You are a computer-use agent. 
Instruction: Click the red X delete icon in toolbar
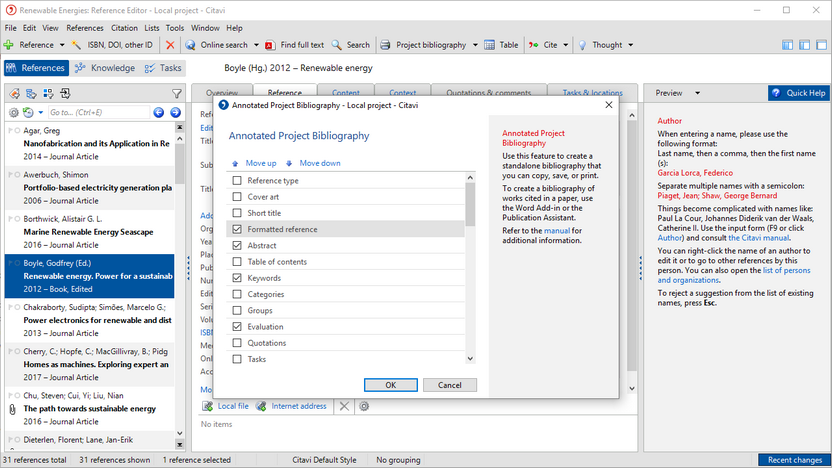tap(170, 45)
